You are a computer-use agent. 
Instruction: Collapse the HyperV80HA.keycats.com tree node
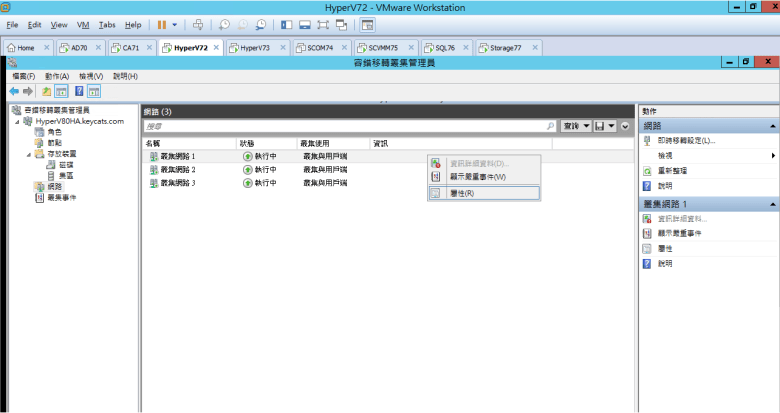(17, 121)
